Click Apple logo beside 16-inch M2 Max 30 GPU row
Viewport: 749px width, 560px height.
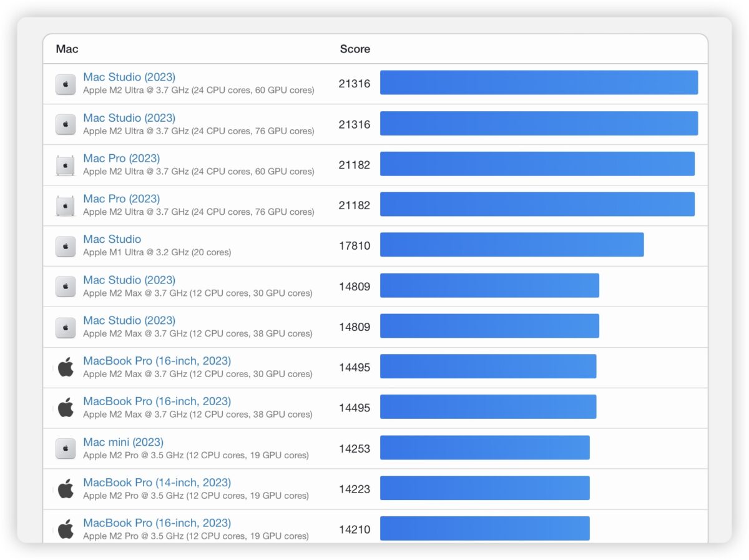coord(66,367)
